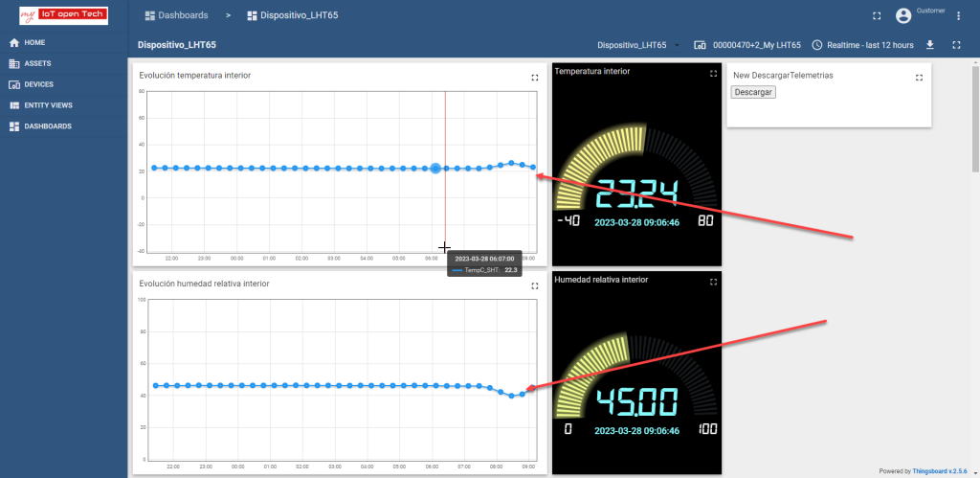980x478 pixels.
Task: Click the Customer user avatar icon
Action: click(902, 16)
